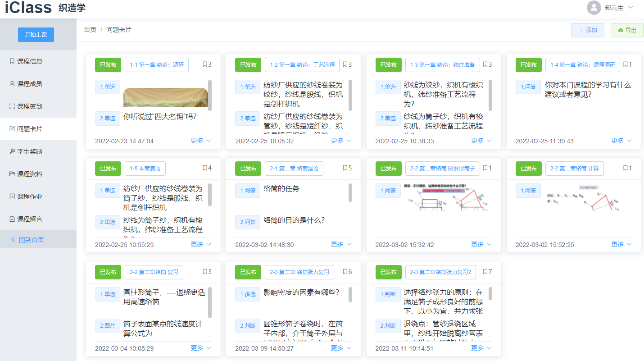Click the scrollbar in 1-2 工艺流程 card
Image resolution: width=644 pixels, height=361 pixels.
point(350,96)
